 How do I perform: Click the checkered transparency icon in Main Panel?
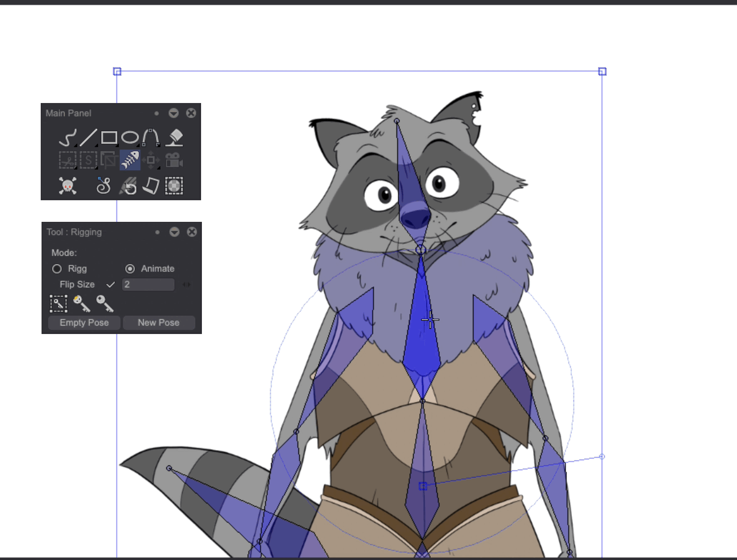tap(174, 187)
